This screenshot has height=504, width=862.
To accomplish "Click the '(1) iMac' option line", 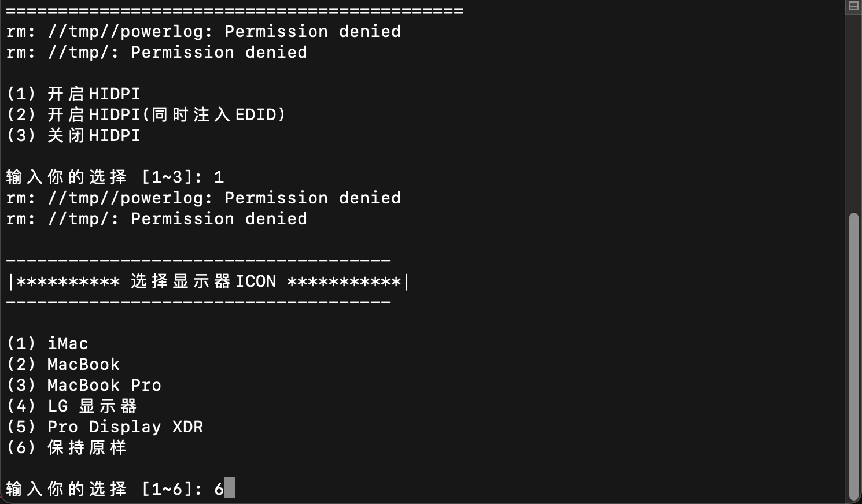I will (x=47, y=343).
